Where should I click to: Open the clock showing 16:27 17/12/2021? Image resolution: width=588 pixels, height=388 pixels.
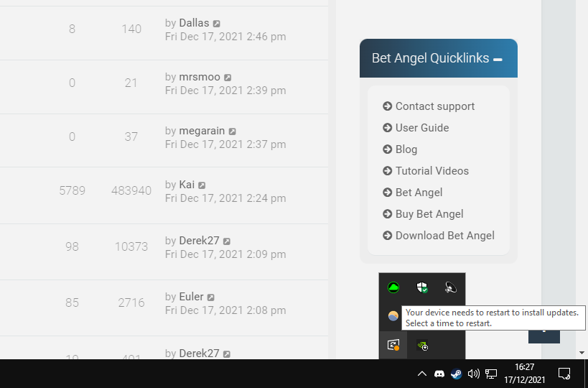point(524,374)
